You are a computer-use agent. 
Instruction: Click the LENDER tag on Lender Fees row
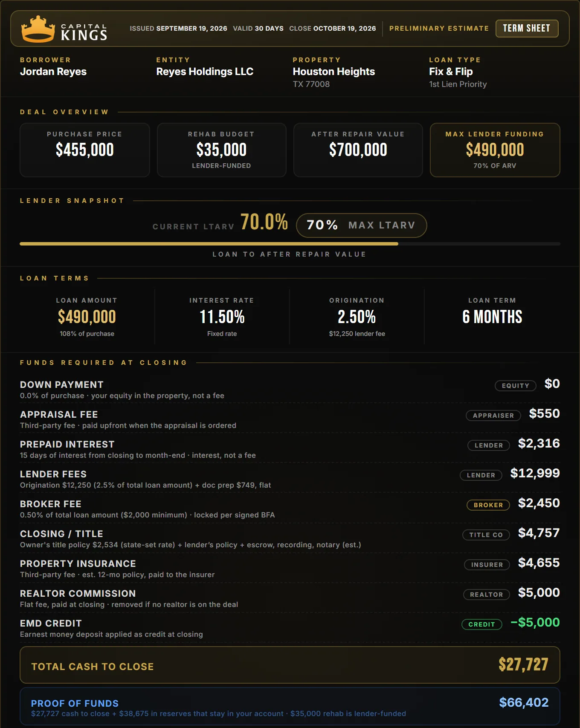(x=481, y=475)
